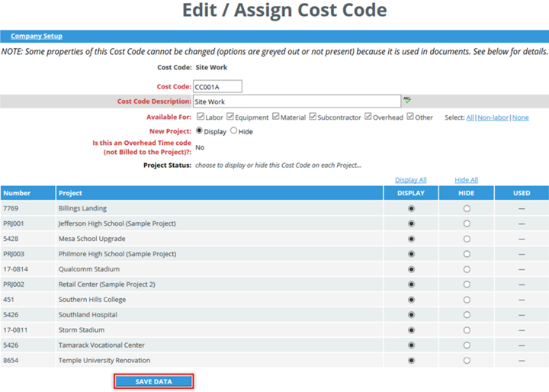Click the Display All link
Viewport: 549px width, 392px height.
coord(411,180)
